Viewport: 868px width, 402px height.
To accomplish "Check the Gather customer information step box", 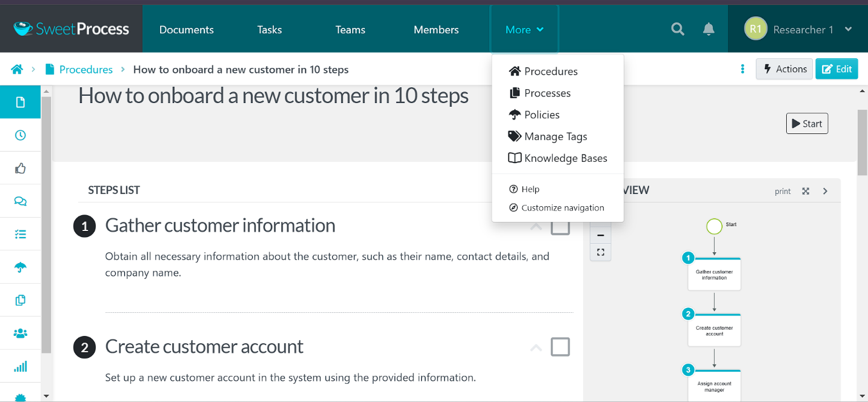I will (x=560, y=226).
